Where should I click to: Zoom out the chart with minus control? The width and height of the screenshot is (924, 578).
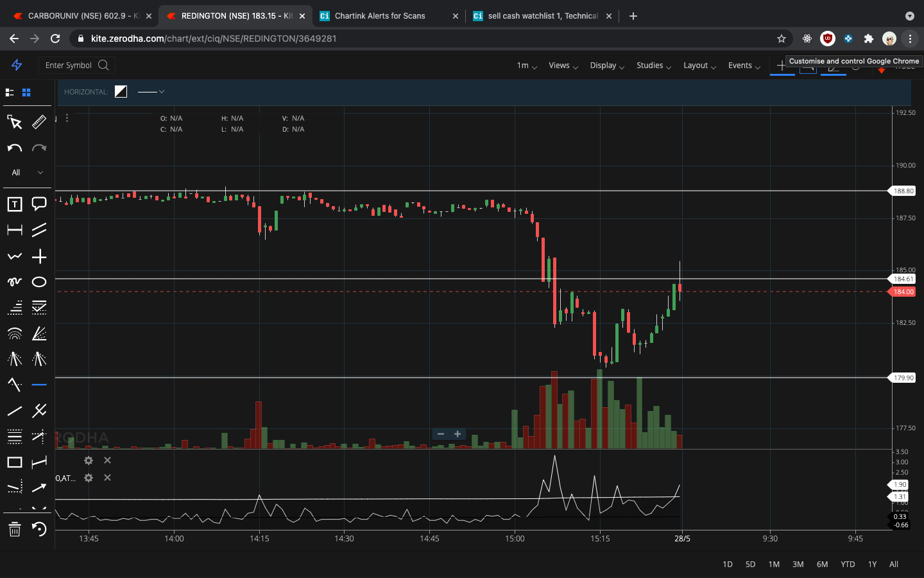click(x=441, y=434)
